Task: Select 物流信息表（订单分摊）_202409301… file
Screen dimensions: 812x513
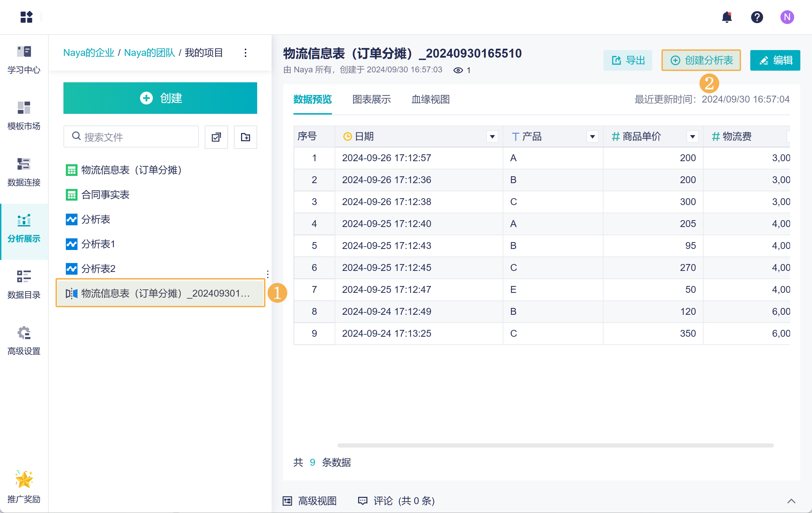Action: [160, 293]
